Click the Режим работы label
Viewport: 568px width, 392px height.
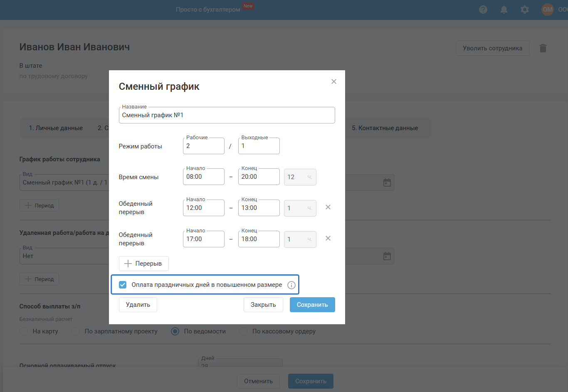(x=141, y=146)
